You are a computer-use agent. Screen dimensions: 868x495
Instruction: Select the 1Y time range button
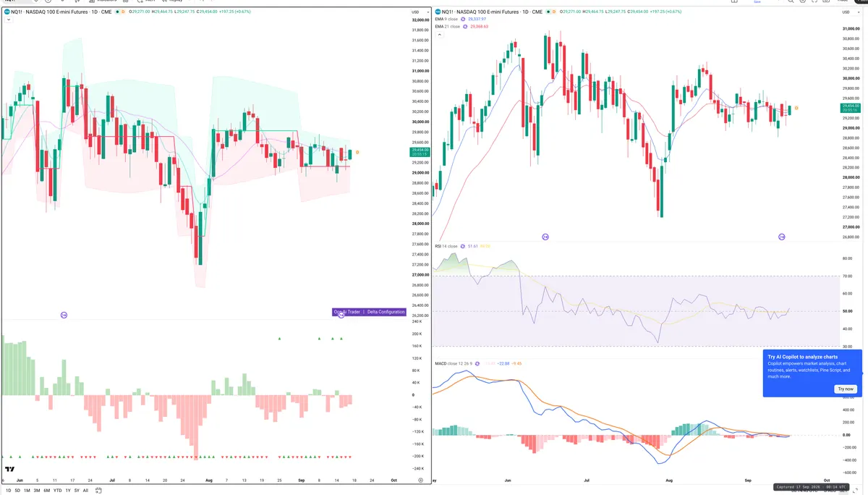68,491
